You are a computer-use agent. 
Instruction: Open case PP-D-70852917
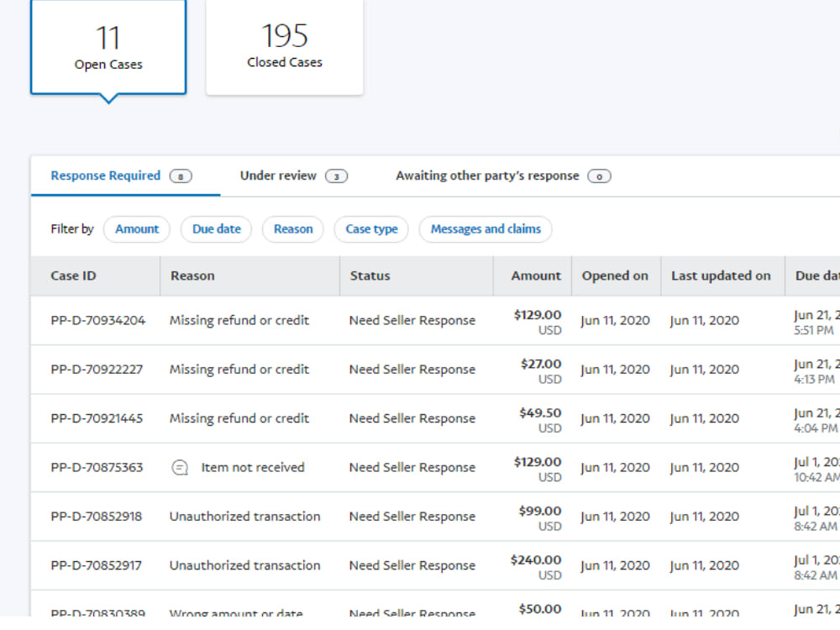point(97,565)
